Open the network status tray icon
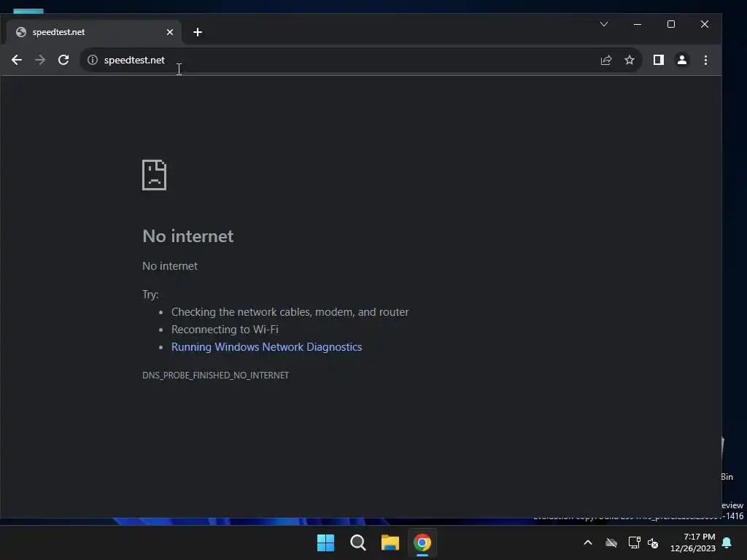 pyautogui.click(x=634, y=542)
